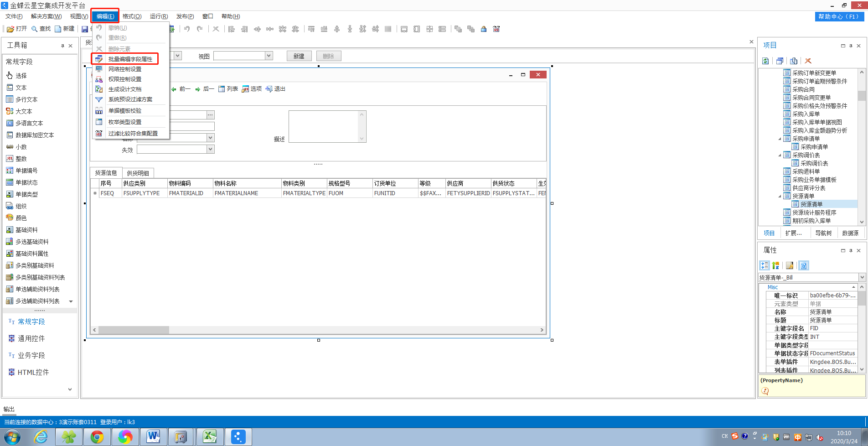Click the delete X icon in toolbar
This screenshot has height=446, width=868.
point(216,29)
